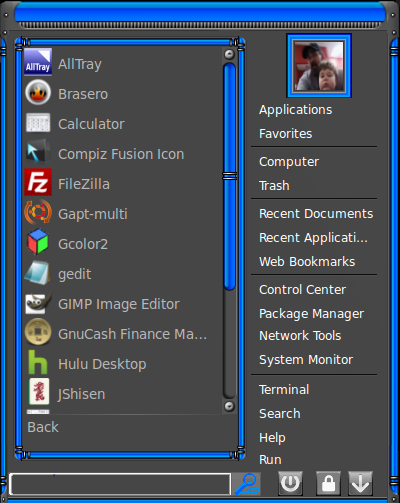Screen dimensions: 400x503
Task: Click the down arrow logout icon
Action: point(360,483)
